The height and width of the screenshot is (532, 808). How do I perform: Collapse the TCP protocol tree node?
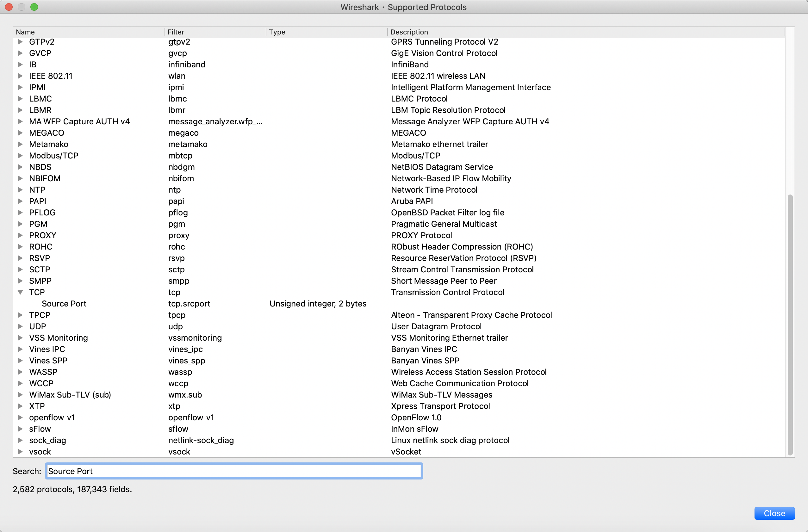(20, 292)
